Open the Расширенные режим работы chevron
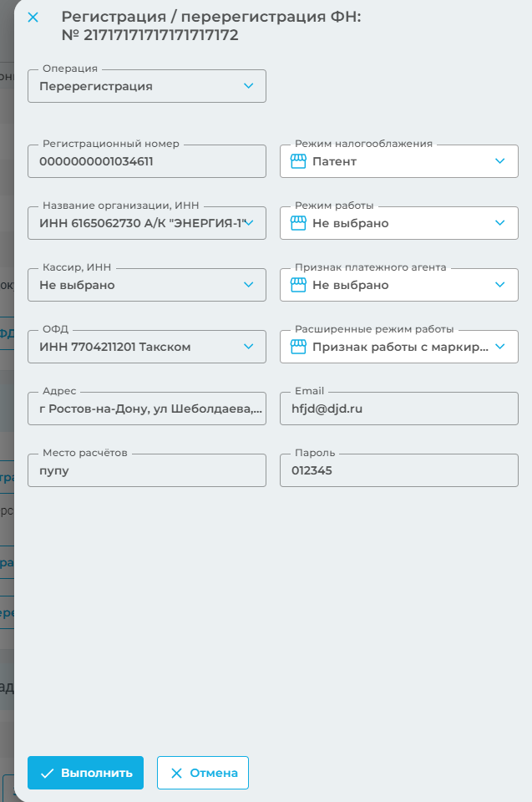The image size is (532, 802). click(500, 347)
